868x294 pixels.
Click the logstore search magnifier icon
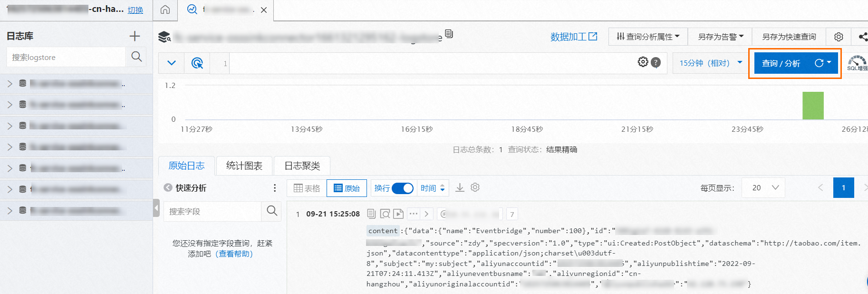click(136, 57)
